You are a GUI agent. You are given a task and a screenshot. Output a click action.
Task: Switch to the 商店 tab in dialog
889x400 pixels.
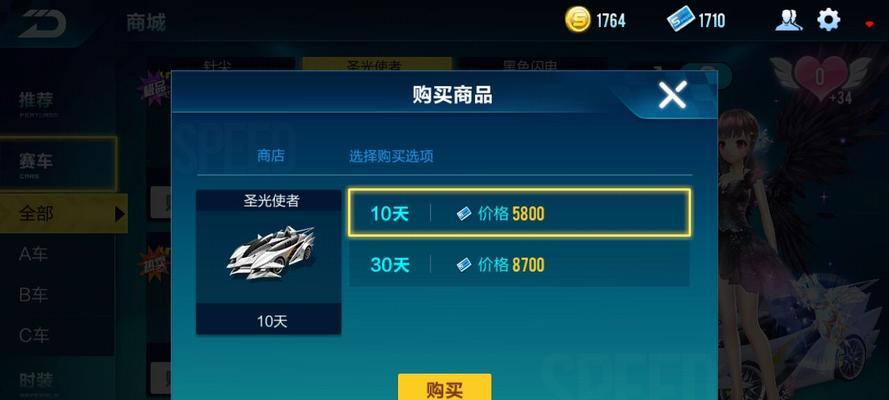[x=271, y=156]
